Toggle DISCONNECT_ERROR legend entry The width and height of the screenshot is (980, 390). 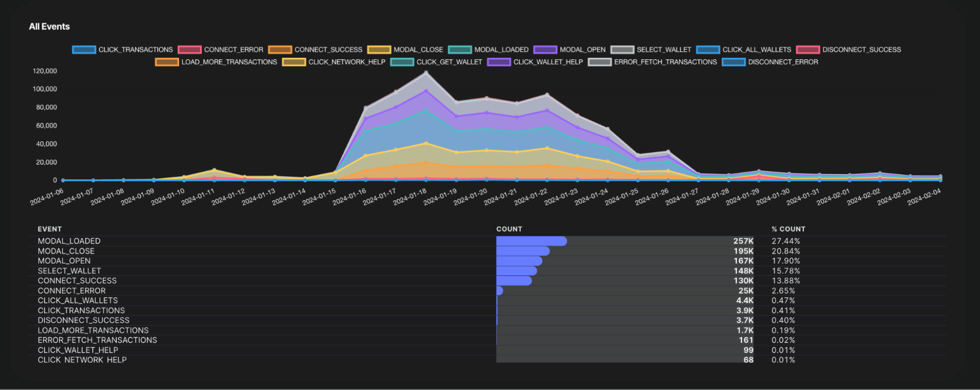click(x=733, y=62)
